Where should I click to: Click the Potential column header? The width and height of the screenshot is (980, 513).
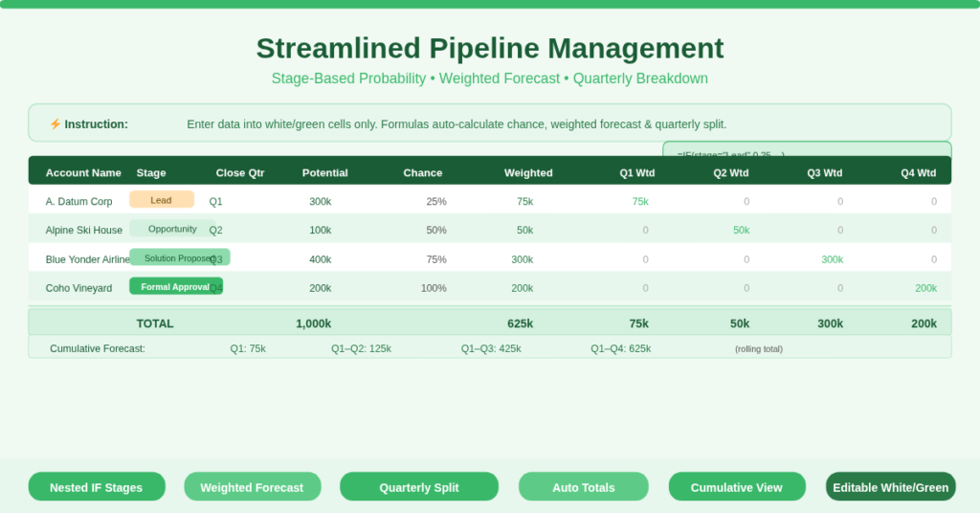click(324, 173)
